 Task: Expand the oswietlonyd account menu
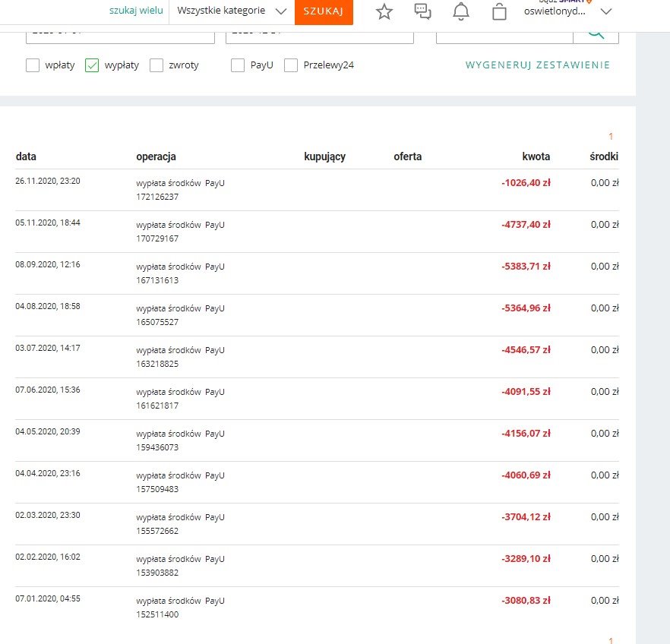click(x=605, y=11)
